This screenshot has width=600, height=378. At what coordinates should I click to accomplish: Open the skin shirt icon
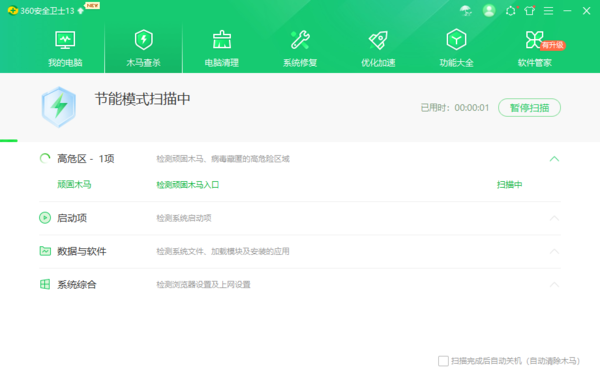point(530,11)
